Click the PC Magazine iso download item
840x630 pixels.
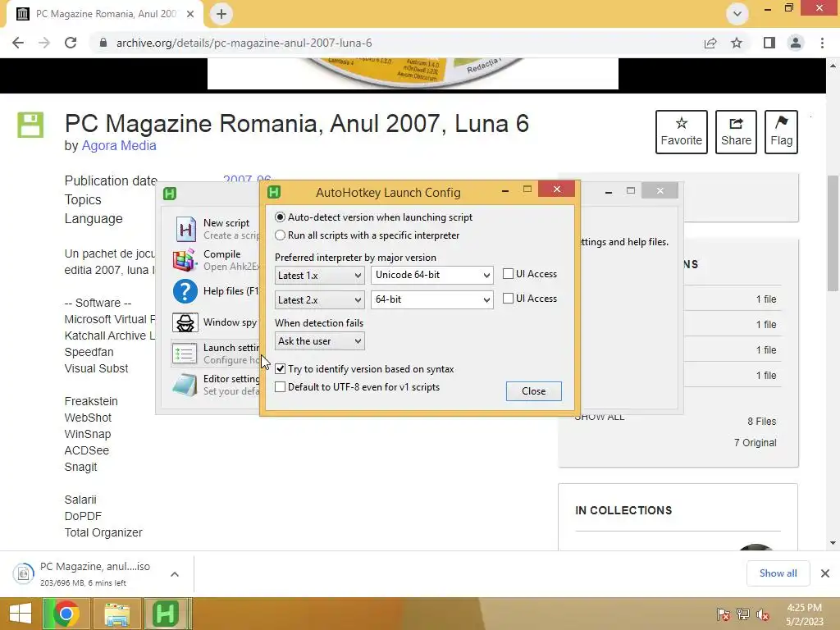click(85, 573)
